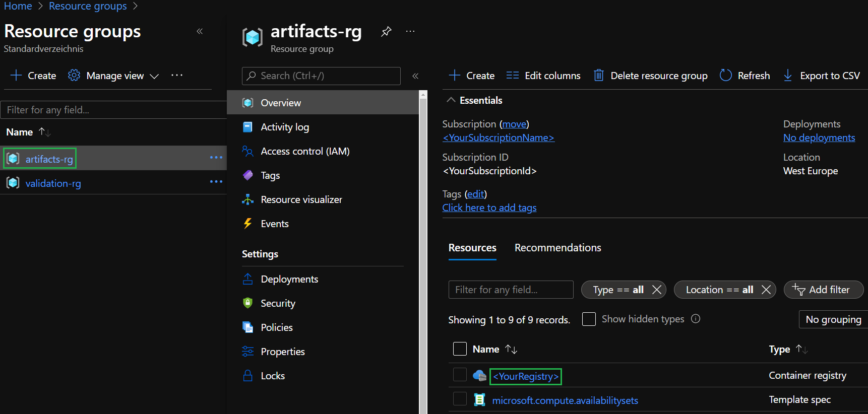
Task: Click the Properties sliders icon
Action: click(247, 352)
